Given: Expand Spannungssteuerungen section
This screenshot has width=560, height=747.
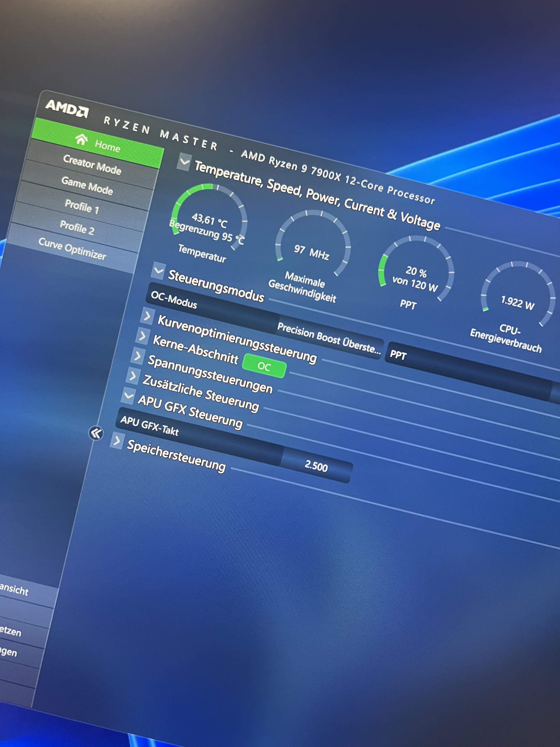Looking at the screenshot, I should [137, 356].
